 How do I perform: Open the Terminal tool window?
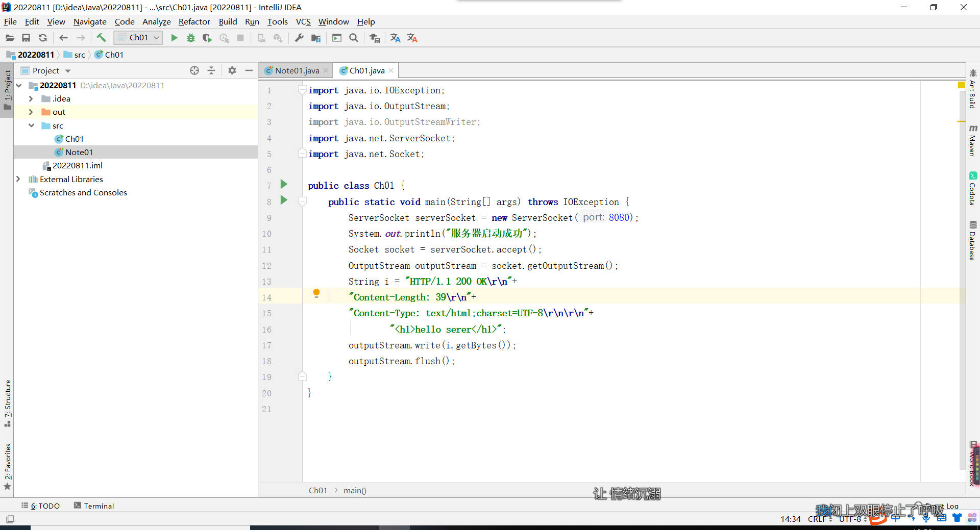[94, 506]
